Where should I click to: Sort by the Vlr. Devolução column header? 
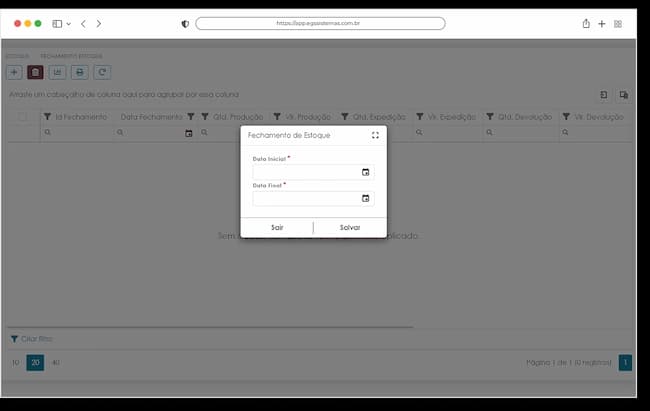(x=599, y=117)
